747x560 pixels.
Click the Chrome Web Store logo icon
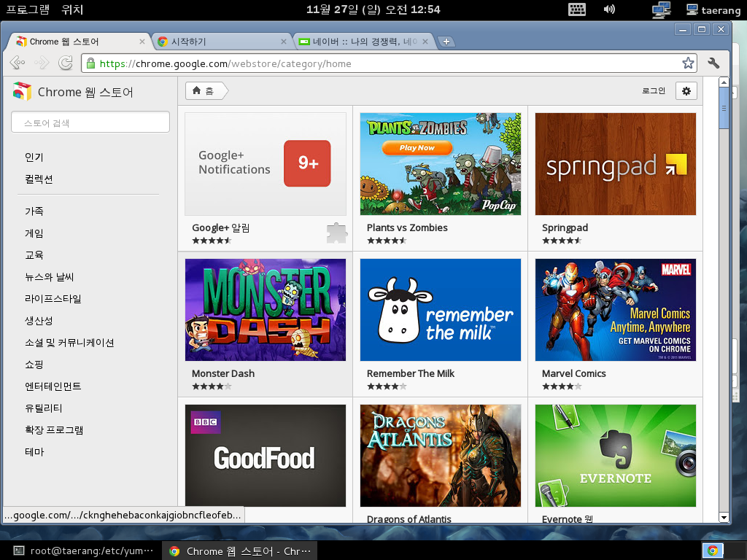[22, 91]
